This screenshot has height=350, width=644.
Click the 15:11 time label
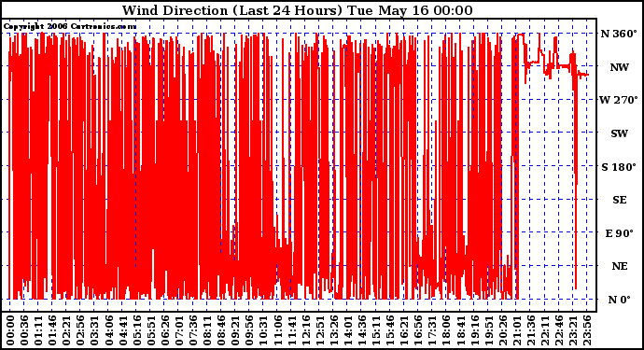[376, 330]
